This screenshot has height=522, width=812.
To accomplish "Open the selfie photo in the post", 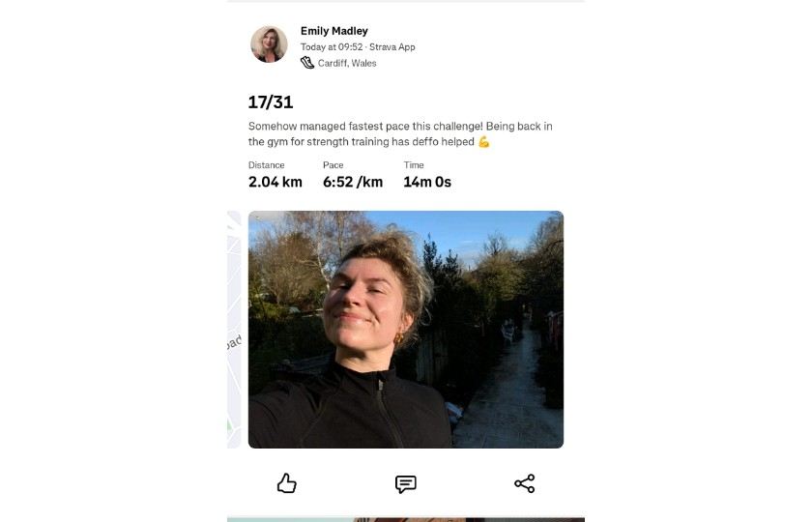I will tap(406, 330).
